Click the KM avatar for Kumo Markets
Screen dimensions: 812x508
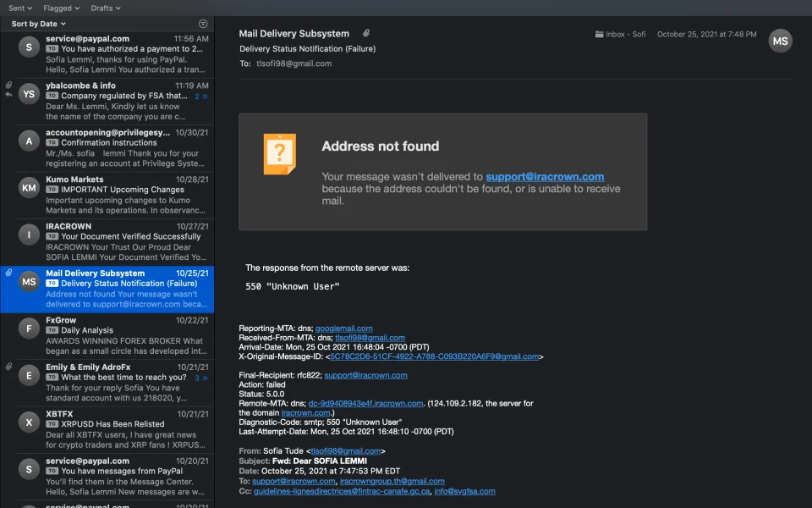pyautogui.click(x=30, y=188)
